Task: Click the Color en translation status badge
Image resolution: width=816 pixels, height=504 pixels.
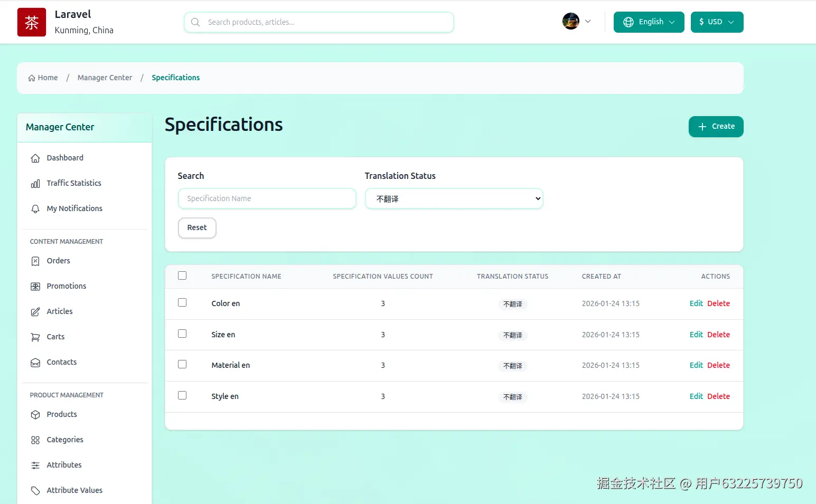Action: [x=512, y=304]
